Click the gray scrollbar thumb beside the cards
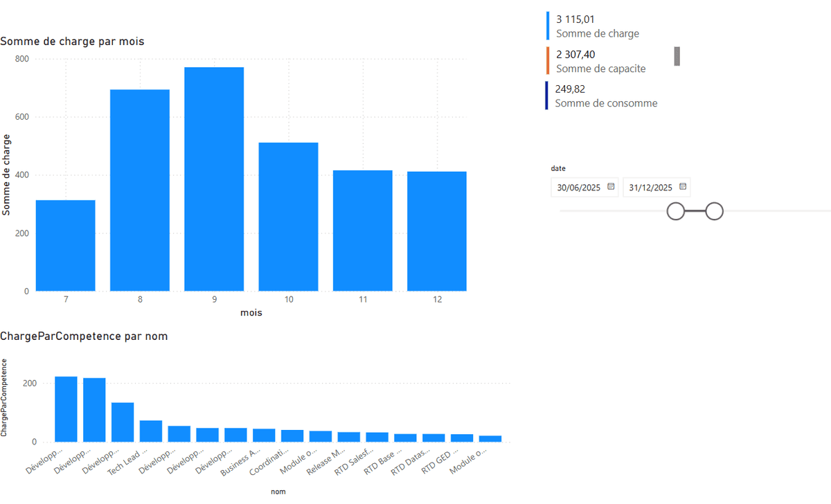The width and height of the screenshot is (831, 504). pos(677,57)
